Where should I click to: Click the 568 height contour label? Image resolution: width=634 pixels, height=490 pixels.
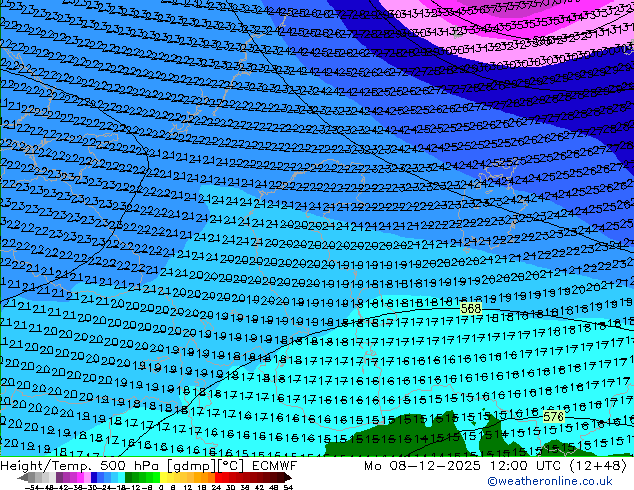(471, 309)
